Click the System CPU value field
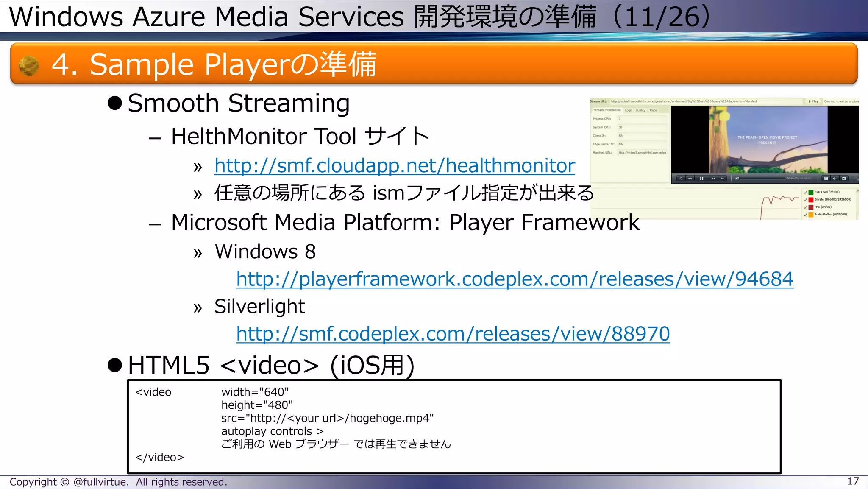The height and width of the screenshot is (489, 868). [x=642, y=127]
